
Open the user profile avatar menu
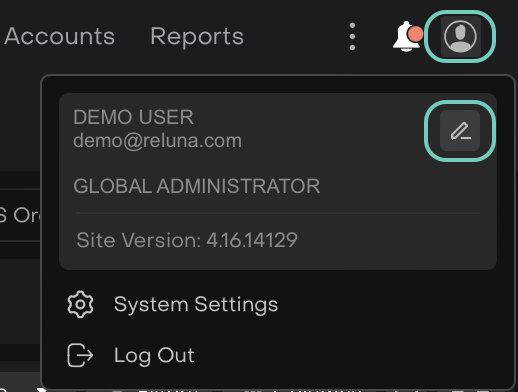point(460,36)
